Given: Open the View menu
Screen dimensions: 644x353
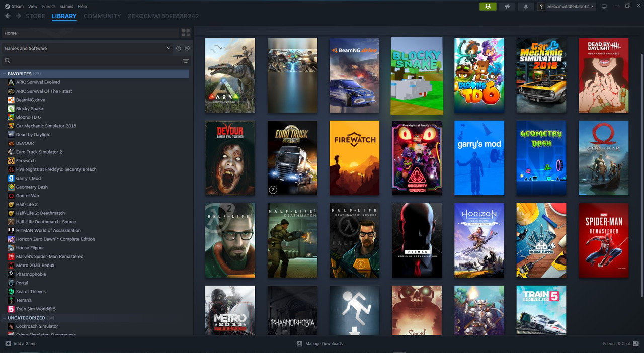Looking at the screenshot, I should click(33, 6).
